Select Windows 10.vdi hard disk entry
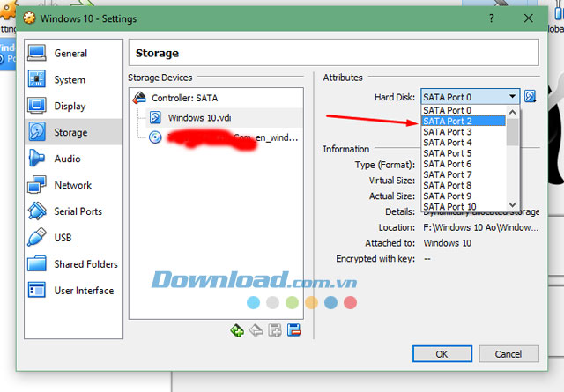 point(224,118)
